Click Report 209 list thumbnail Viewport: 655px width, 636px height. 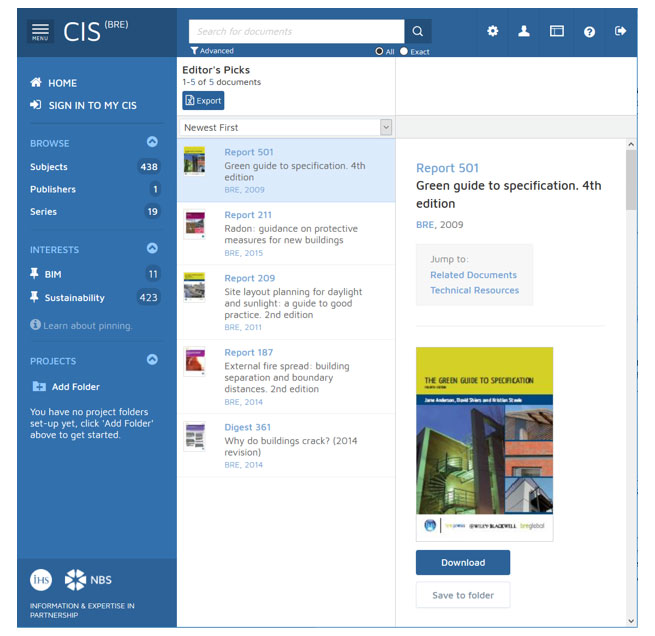tap(195, 287)
